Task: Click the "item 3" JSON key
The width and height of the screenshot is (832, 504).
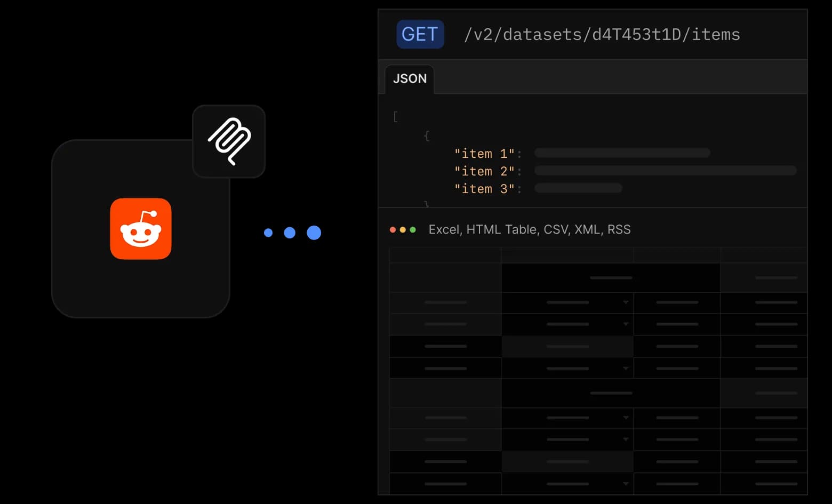Action: coord(484,189)
